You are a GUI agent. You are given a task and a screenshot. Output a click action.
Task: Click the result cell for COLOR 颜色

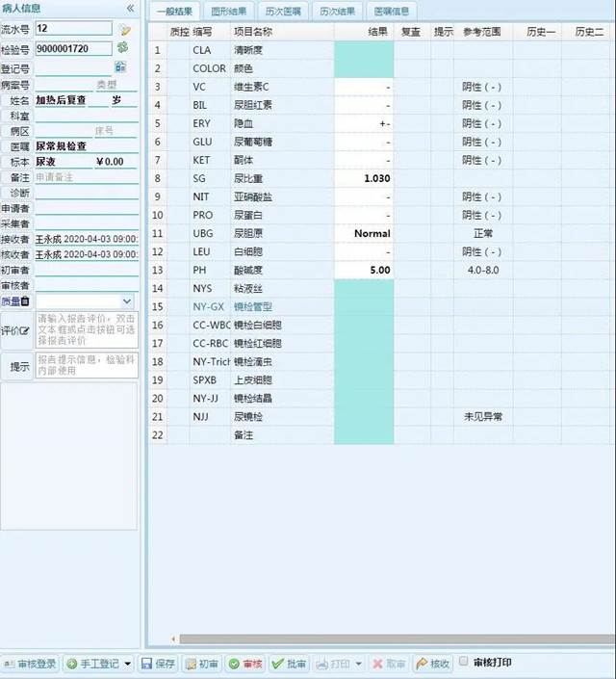tap(364, 68)
